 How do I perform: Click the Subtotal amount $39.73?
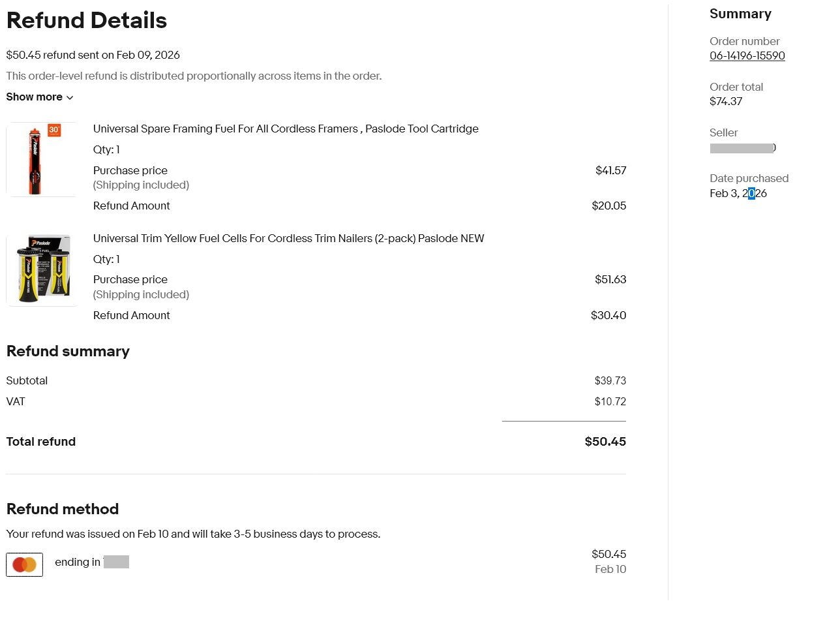click(610, 381)
